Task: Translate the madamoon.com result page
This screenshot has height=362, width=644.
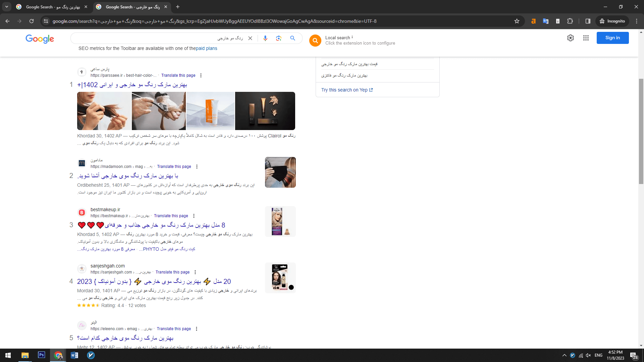Action: pyautogui.click(x=174, y=167)
